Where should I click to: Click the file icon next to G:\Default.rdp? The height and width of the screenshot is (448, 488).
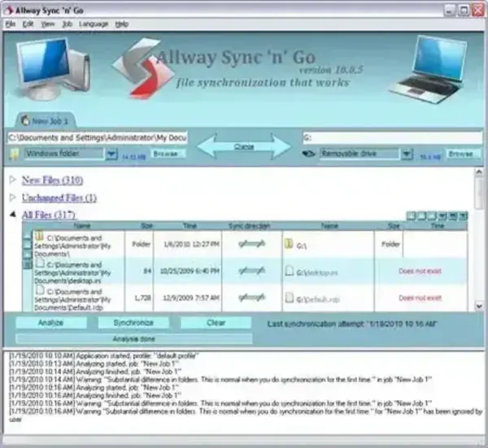[x=289, y=298]
